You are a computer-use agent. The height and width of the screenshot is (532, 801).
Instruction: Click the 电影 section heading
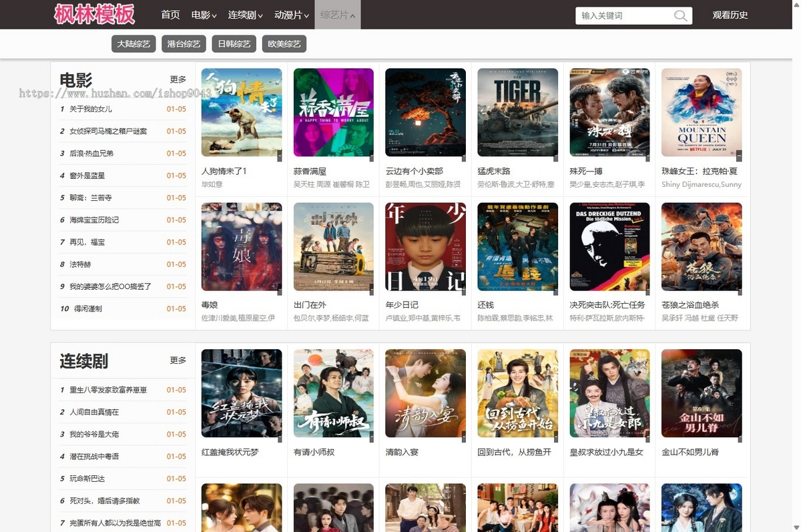pos(76,80)
